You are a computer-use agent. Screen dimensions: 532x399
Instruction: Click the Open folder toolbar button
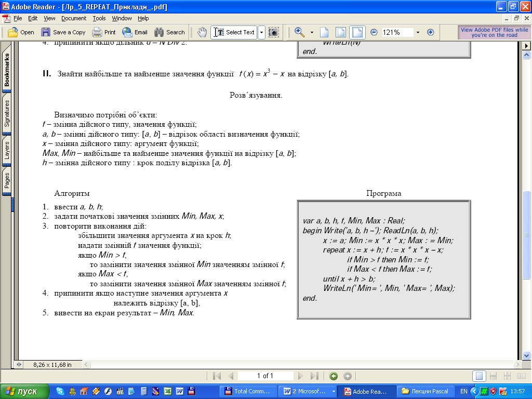click(x=21, y=32)
